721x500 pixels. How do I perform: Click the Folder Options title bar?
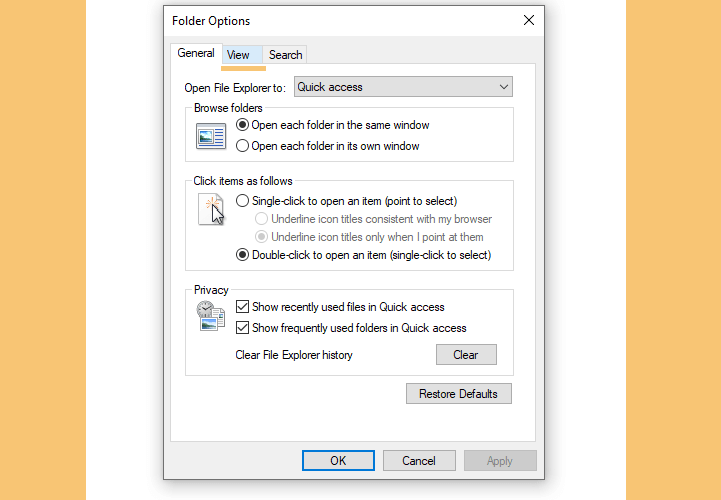(x=340, y=21)
